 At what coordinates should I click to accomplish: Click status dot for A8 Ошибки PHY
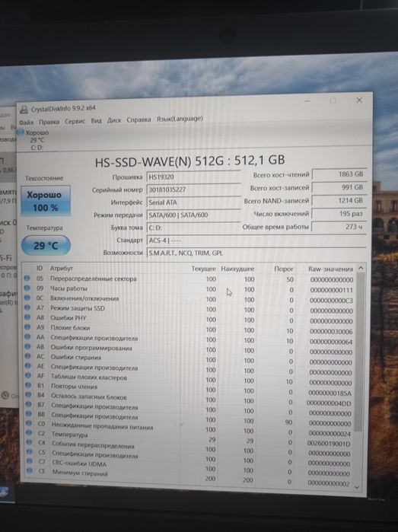tap(27, 317)
